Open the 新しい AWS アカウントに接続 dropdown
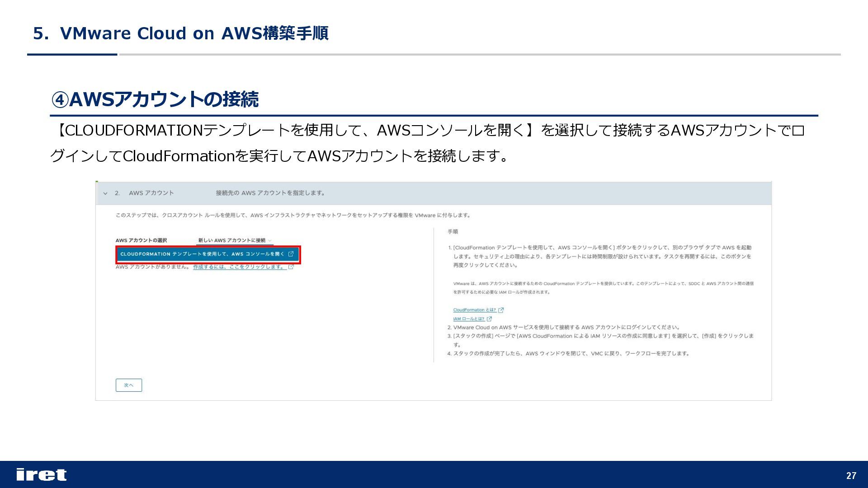The height and width of the screenshot is (488, 868). point(231,240)
